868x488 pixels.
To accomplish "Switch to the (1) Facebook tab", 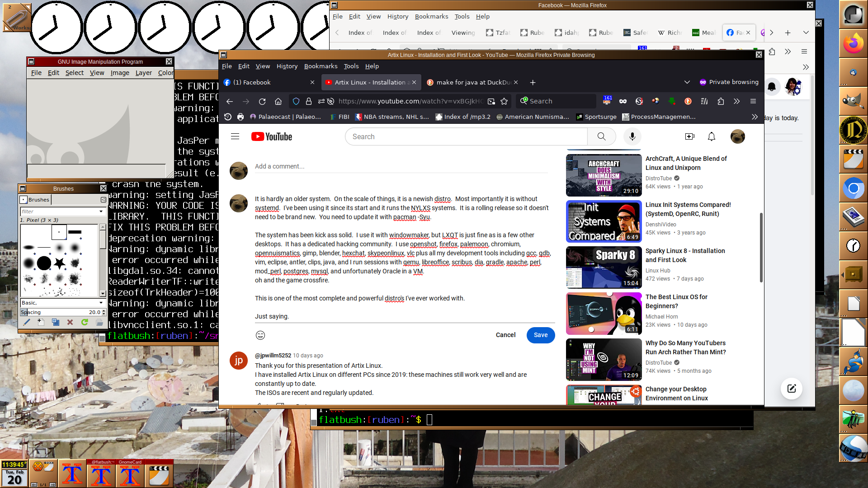I will click(x=269, y=82).
